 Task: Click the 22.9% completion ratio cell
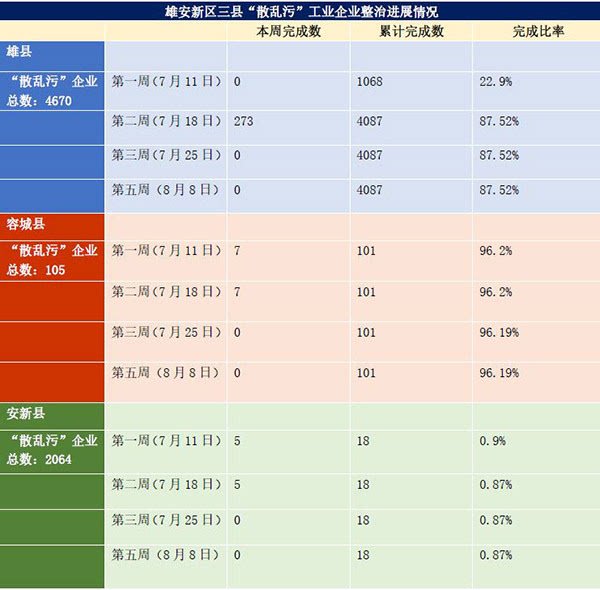click(495, 82)
